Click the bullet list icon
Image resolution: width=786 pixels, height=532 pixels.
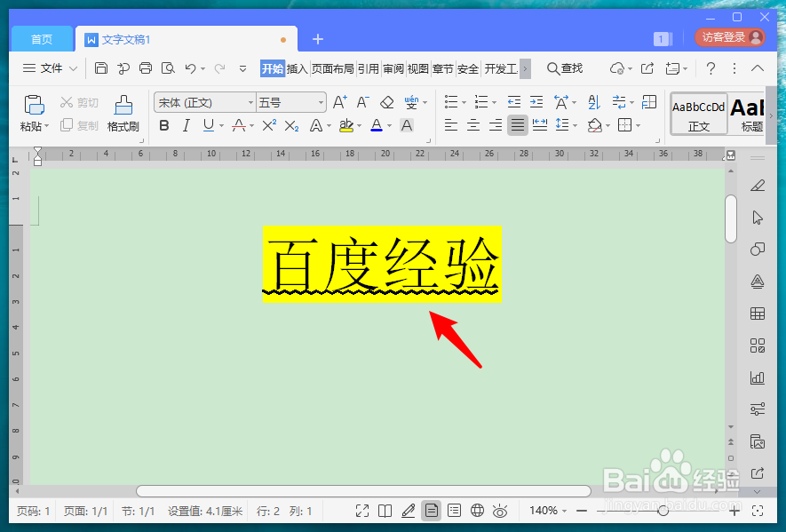pos(451,102)
